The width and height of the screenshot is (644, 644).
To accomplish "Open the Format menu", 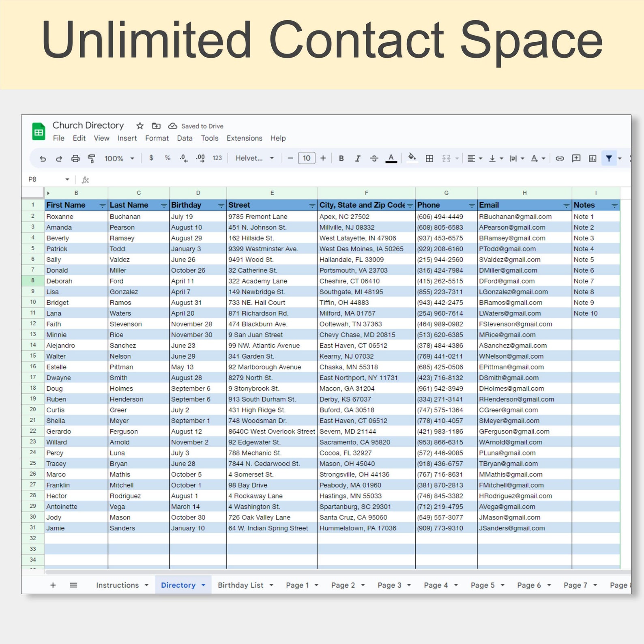I will 157,138.
